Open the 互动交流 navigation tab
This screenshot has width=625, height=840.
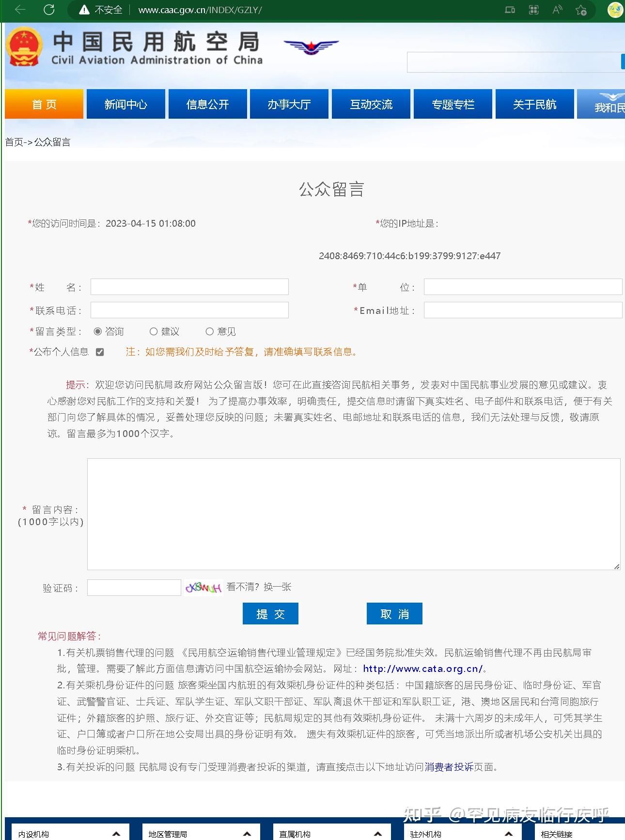click(371, 104)
